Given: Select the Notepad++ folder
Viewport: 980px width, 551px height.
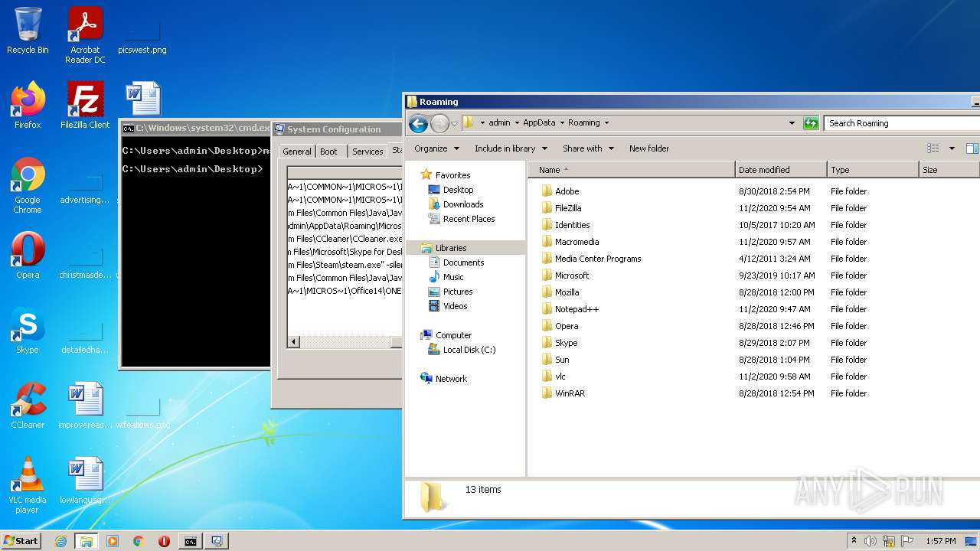Looking at the screenshot, I should click(577, 309).
